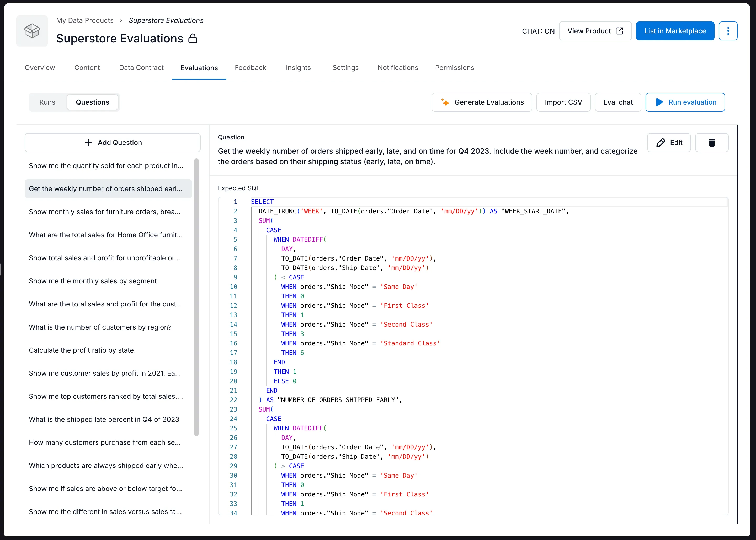Click the data product box icon
The height and width of the screenshot is (540, 756).
pos(32,31)
